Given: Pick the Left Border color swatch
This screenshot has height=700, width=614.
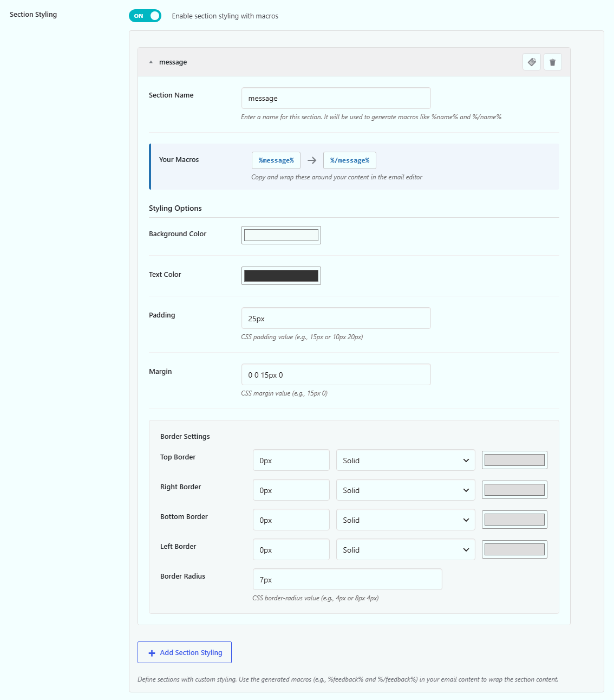Looking at the screenshot, I should [x=514, y=549].
